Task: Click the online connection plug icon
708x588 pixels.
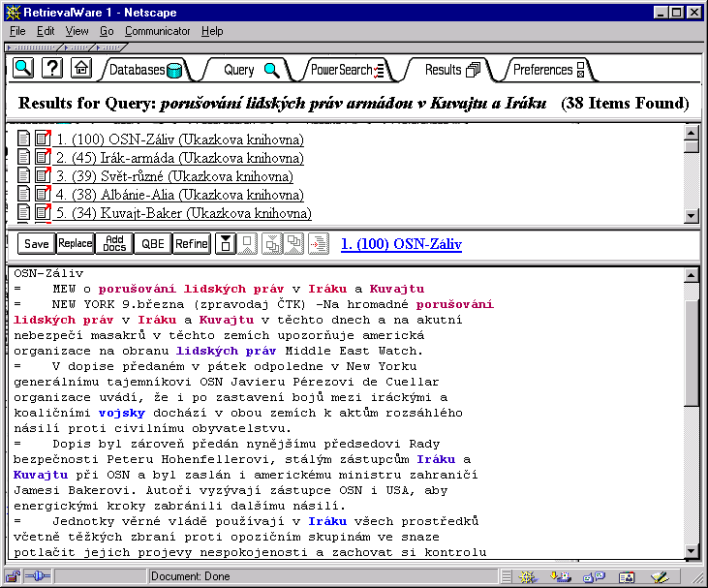Action: coord(38,576)
